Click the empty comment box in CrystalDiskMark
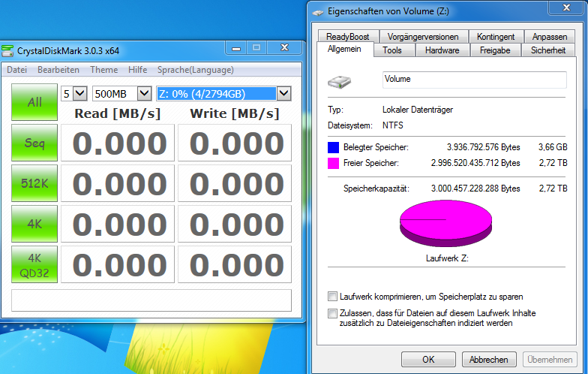This screenshot has height=374, width=588. click(151, 300)
